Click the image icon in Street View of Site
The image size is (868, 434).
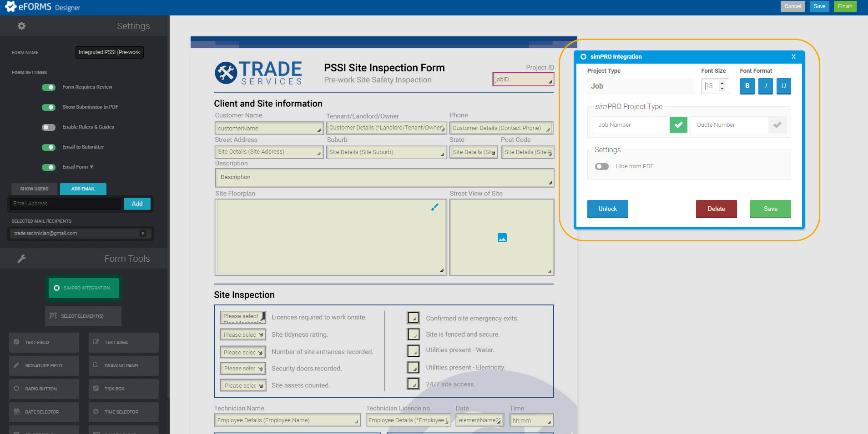click(x=501, y=237)
